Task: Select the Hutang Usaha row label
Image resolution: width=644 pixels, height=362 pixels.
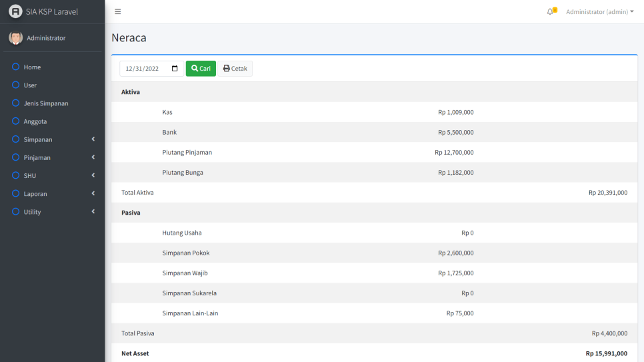Action: (182, 233)
